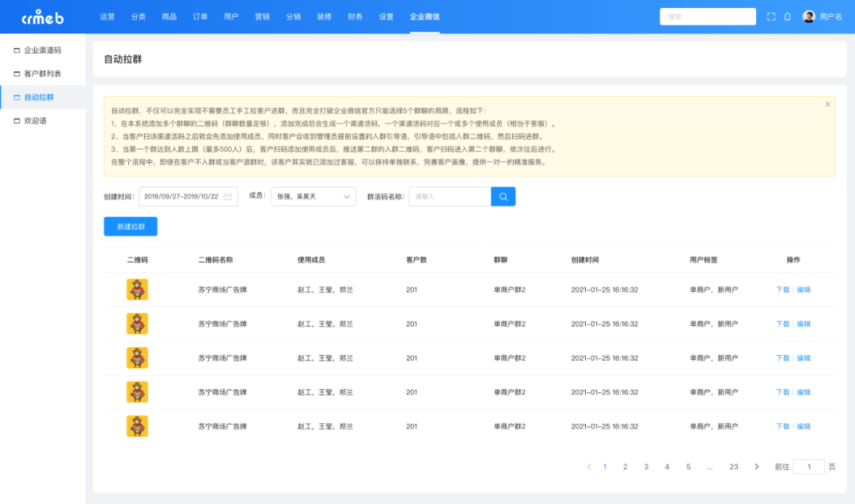The width and height of the screenshot is (855, 504).
Task: Open 订单 top menu
Action: pos(200,17)
